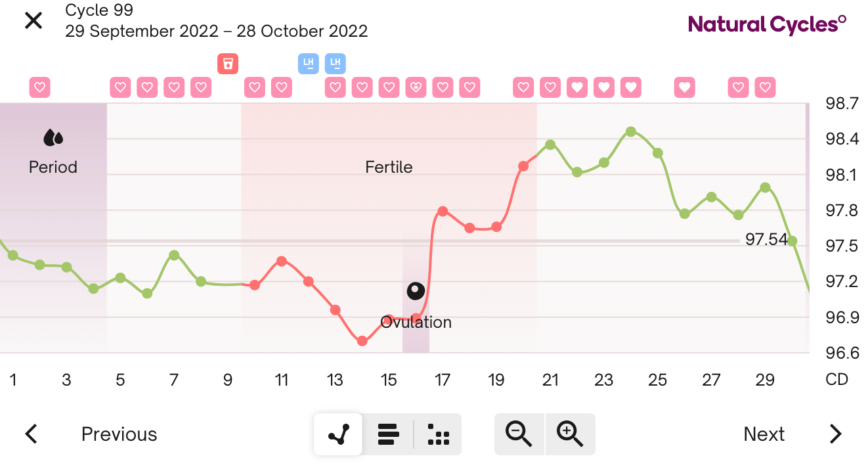Screen dimensions: 868x473
Task: Click the red menstrual cup icon above day 9
Action: pyautogui.click(x=227, y=63)
